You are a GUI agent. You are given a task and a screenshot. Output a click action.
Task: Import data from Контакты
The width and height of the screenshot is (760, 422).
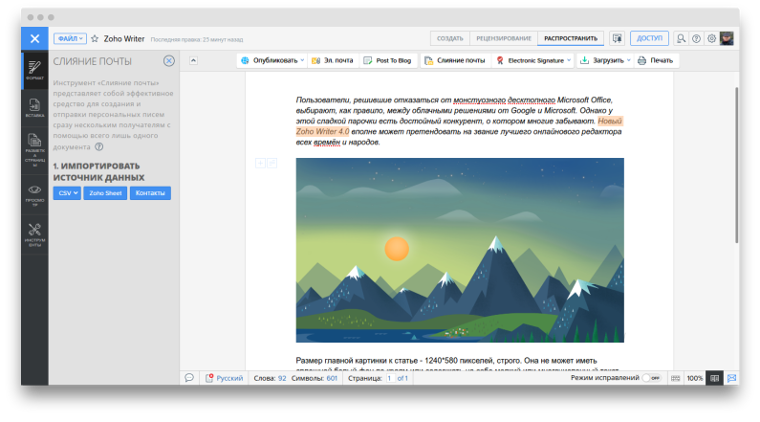[x=150, y=193]
